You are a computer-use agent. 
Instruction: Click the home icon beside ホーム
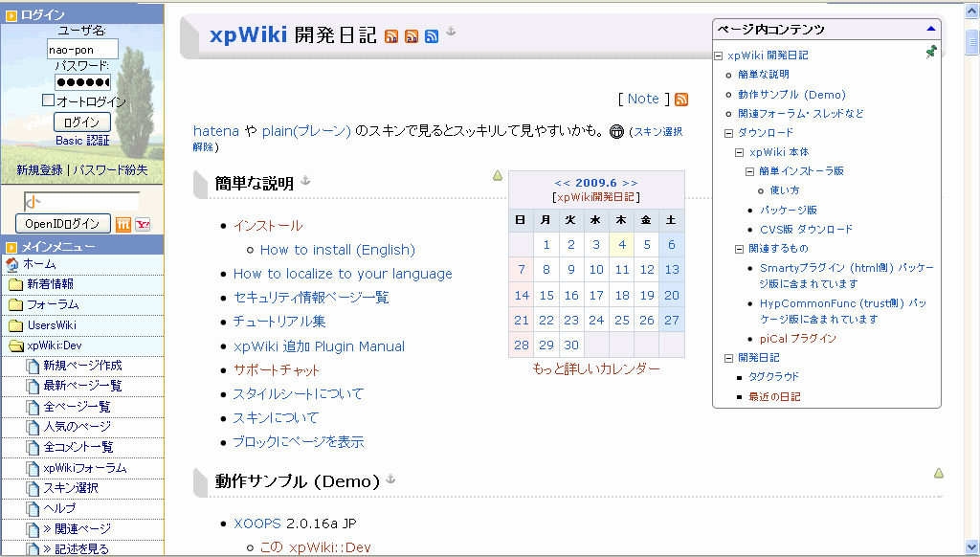pyautogui.click(x=12, y=264)
